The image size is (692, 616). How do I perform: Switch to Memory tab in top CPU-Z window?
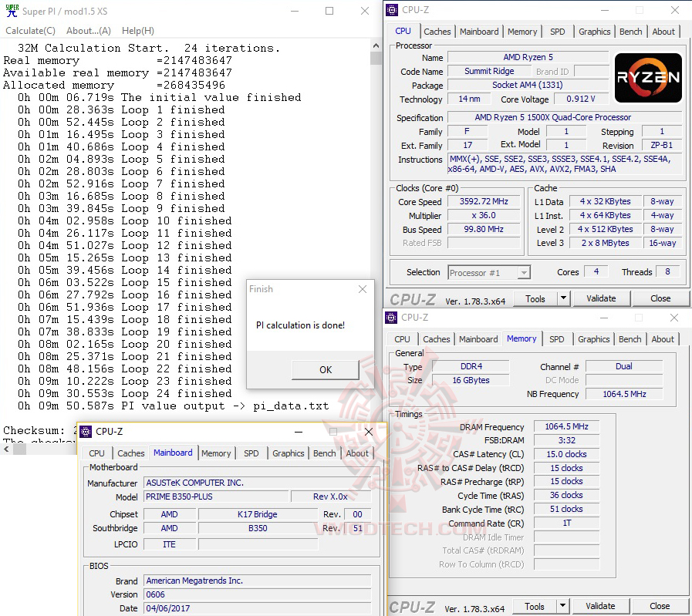pos(522,32)
